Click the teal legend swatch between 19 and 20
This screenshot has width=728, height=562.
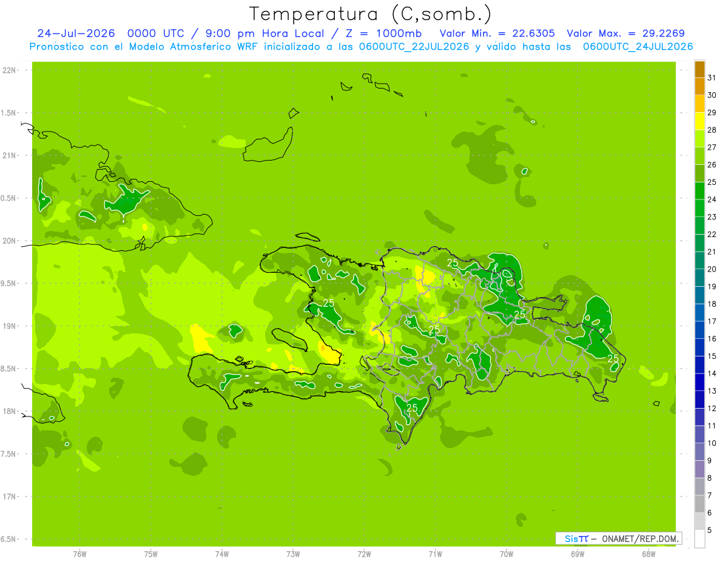point(699,278)
